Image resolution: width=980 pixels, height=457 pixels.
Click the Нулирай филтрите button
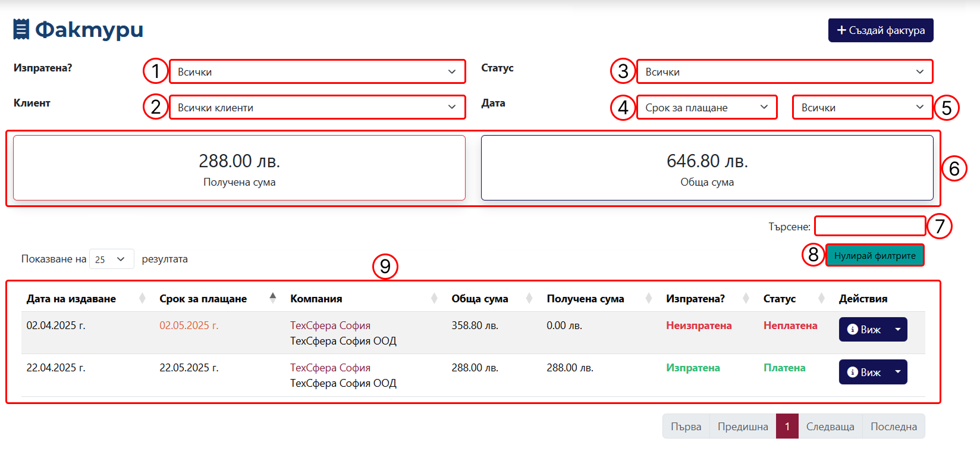click(x=875, y=255)
